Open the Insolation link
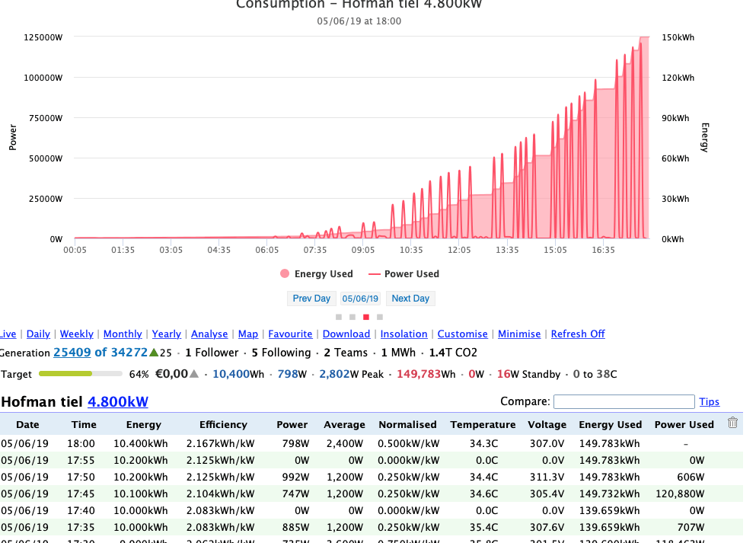Screen dimensions: 756x543 [404, 334]
